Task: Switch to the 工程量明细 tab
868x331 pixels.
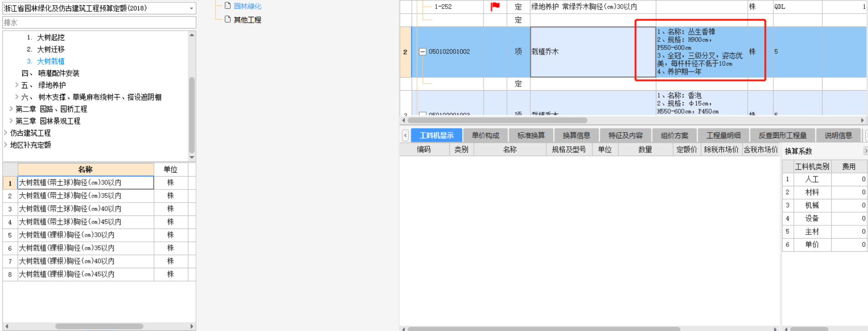Action: pos(723,135)
